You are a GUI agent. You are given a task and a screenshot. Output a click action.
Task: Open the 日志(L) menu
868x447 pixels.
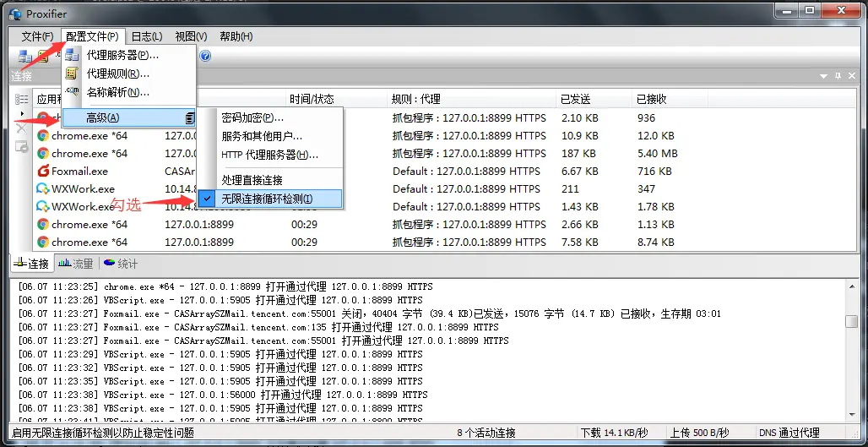(147, 36)
